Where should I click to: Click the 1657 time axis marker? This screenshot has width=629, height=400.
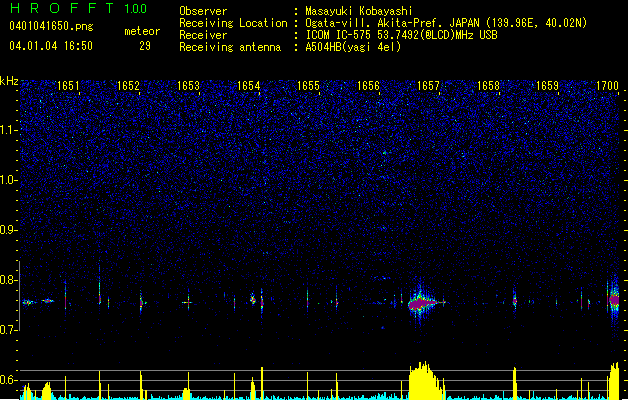428,86
